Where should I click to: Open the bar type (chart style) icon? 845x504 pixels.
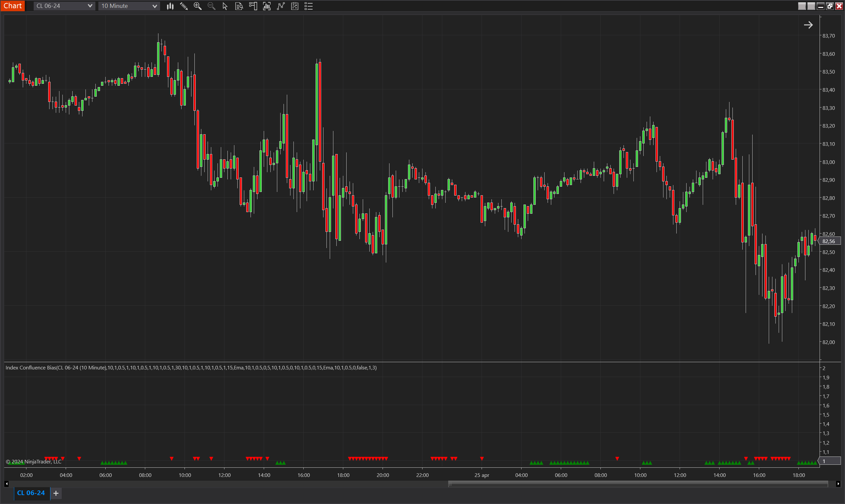(170, 6)
